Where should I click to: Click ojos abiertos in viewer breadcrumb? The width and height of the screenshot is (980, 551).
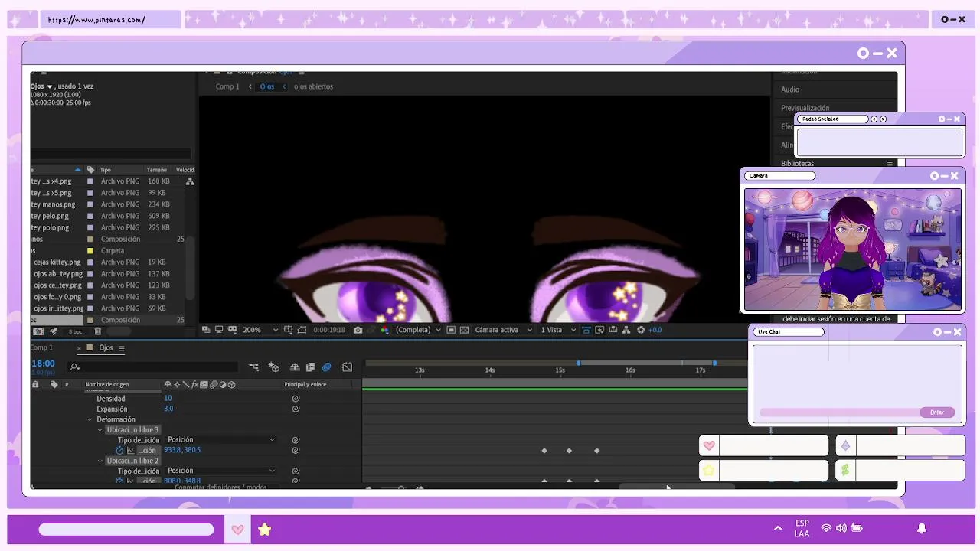coord(313,86)
